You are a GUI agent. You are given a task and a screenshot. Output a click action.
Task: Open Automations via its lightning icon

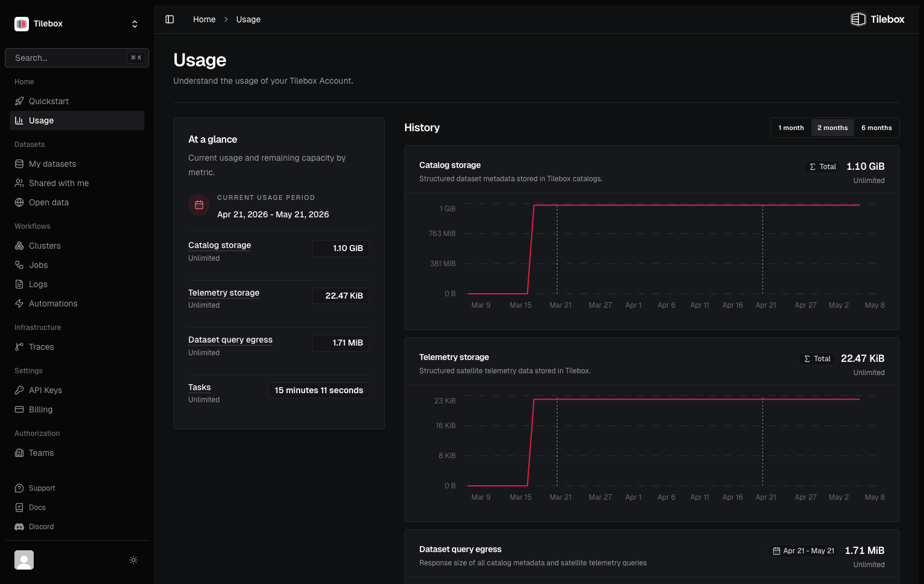[19, 303]
